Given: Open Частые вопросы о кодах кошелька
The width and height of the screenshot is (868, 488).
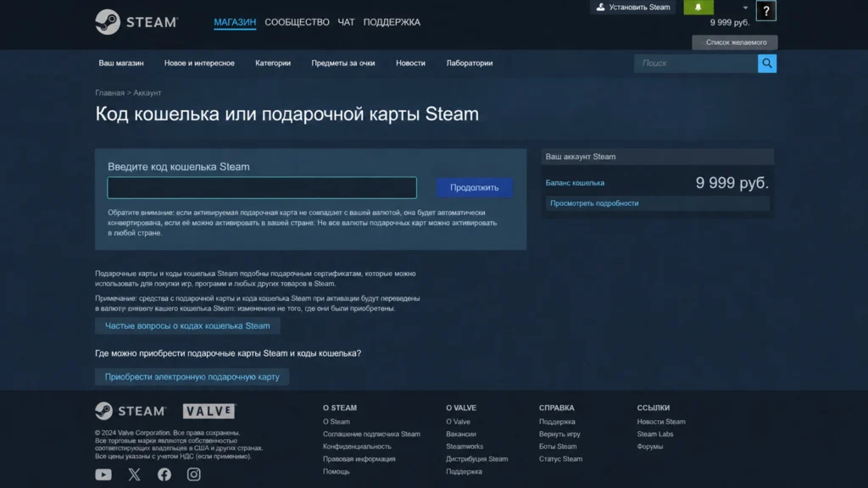Looking at the screenshot, I should 187,326.
